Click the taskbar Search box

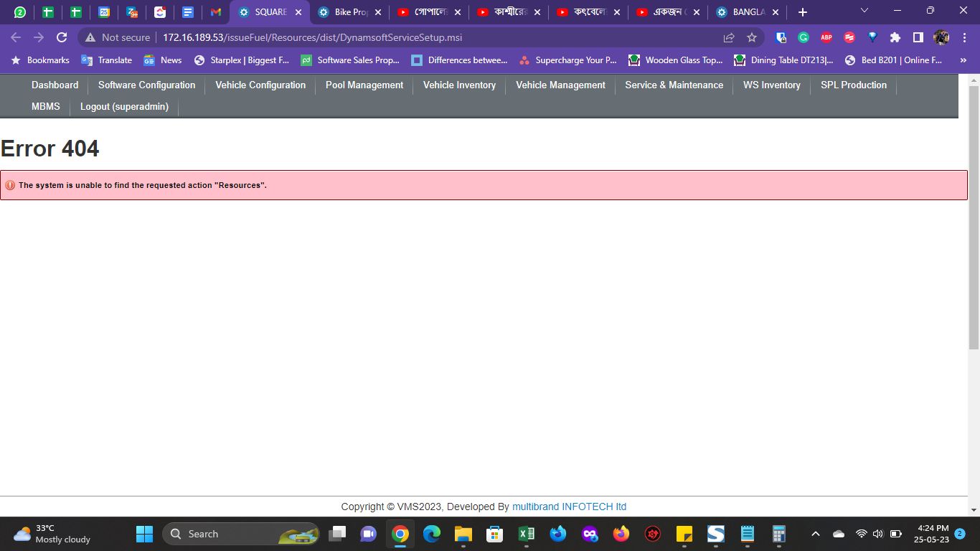tap(241, 534)
